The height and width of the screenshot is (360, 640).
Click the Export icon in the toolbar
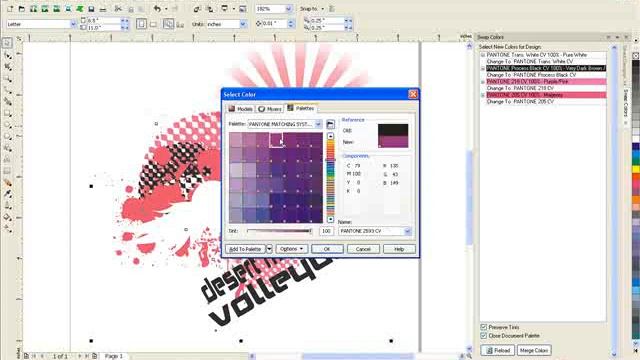(209, 9)
